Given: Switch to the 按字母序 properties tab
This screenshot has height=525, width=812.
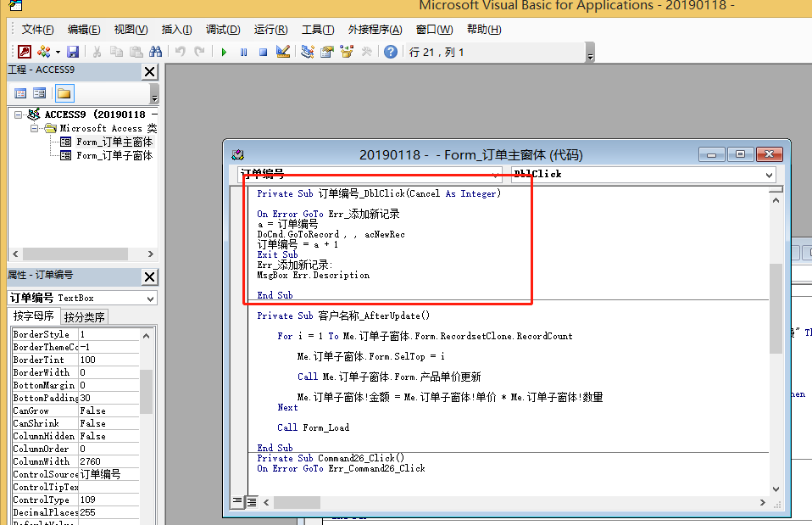Looking at the screenshot, I should click(34, 316).
